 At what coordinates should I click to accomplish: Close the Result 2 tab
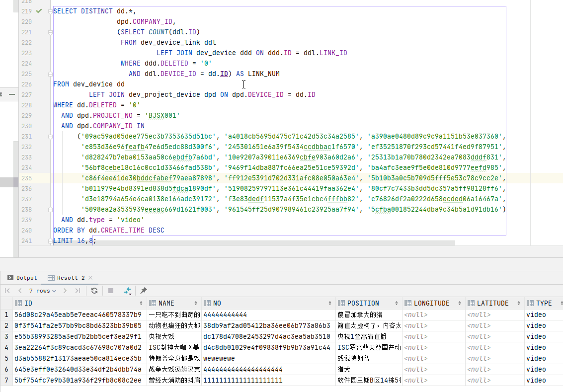90,278
